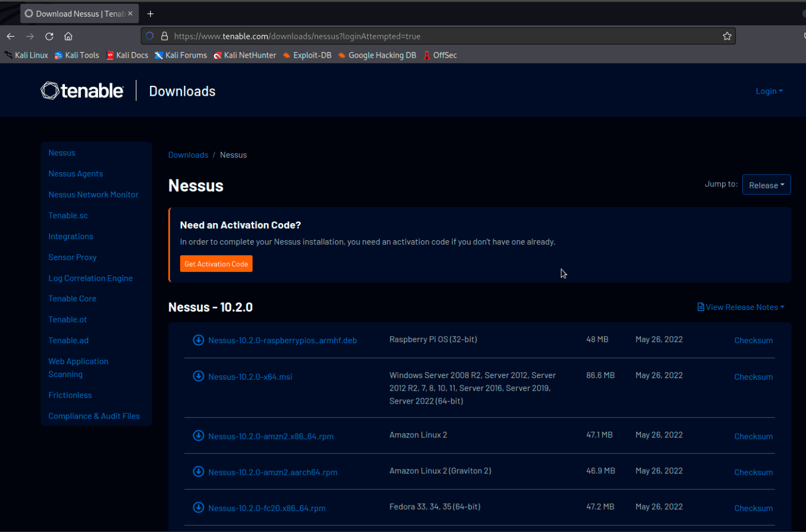Image resolution: width=806 pixels, height=532 pixels.
Task: Click the Downloads header title
Action: point(182,91)
